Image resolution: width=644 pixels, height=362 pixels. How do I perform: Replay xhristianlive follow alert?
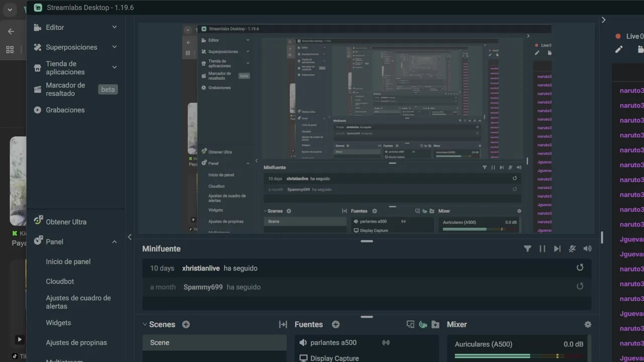click(580, 267)
